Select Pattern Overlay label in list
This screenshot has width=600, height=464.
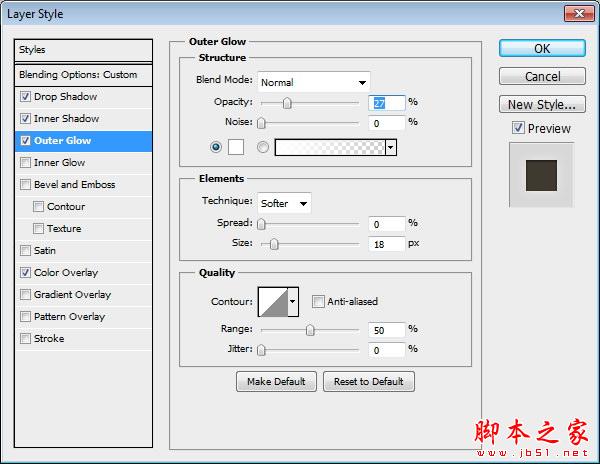69,317
